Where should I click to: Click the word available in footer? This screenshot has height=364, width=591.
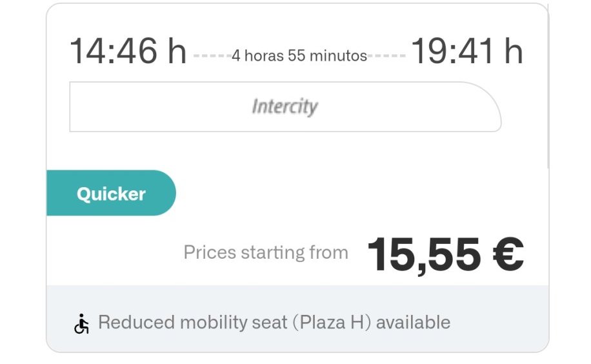[x=413, y=322]
